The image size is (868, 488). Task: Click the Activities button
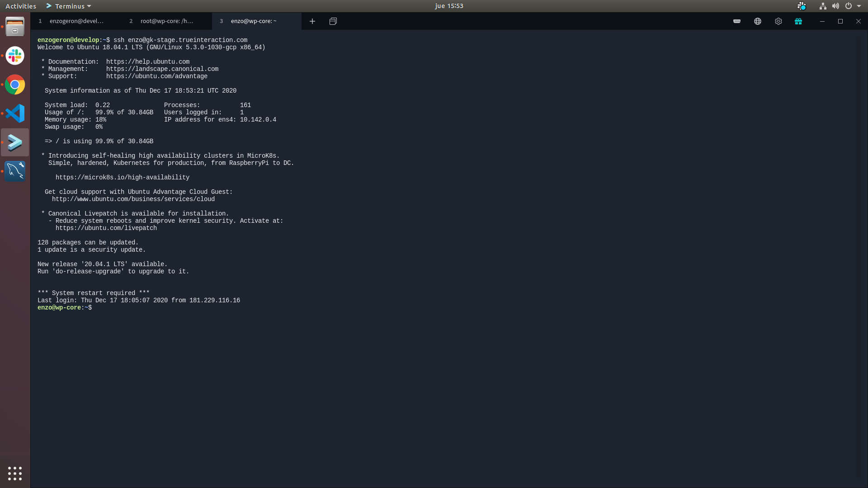[21, 6]
